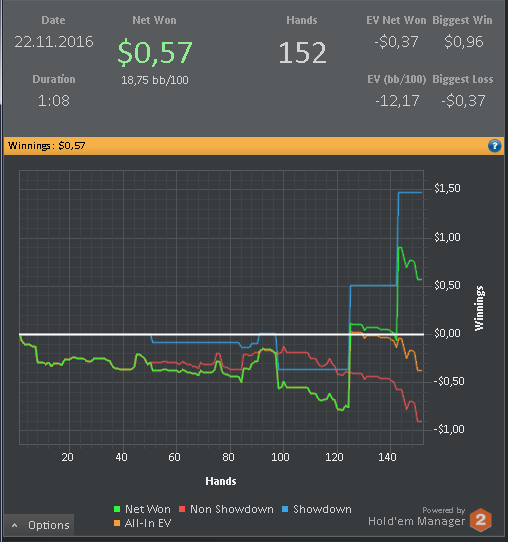Click the Net Won legend label
508x542 pixels.
pyautogui.click(x=148, y=509)
